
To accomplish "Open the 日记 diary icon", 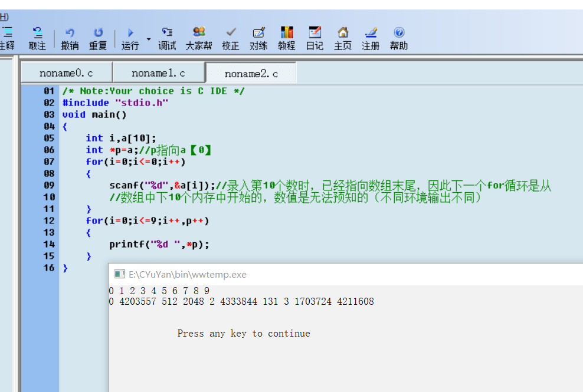I will coord(315,38).
